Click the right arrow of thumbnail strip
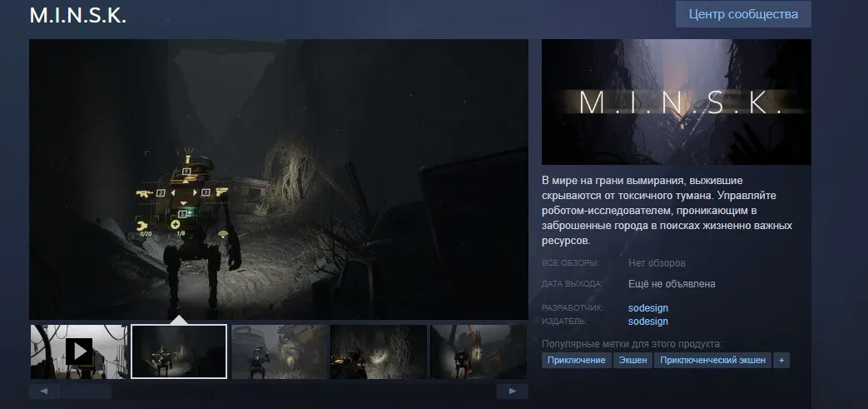 click(x=513, y=392)
